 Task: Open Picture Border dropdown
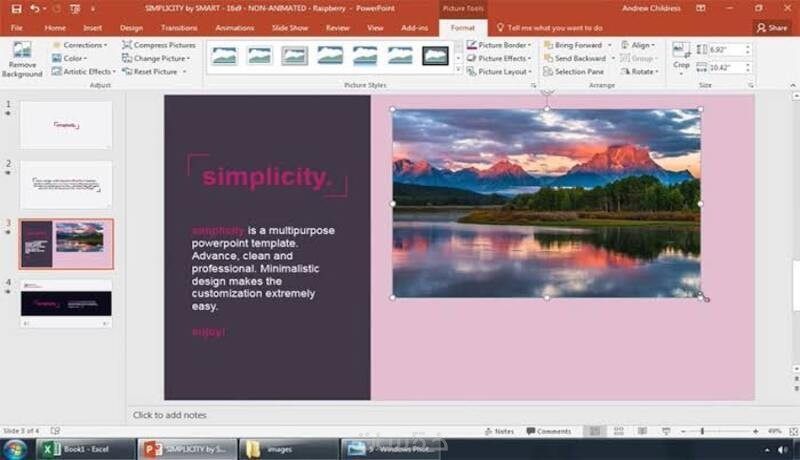(x=499, y=45)
